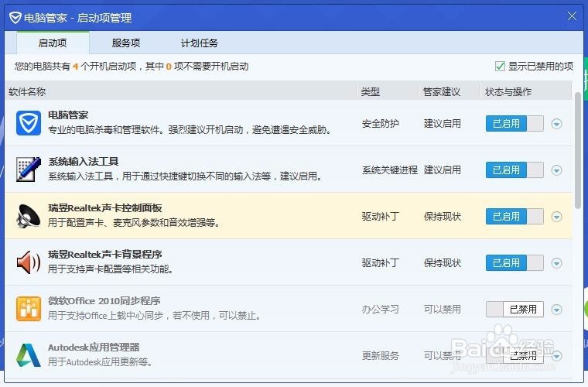Switch to the 启动项 tab
588x387 pixels.
pos(53,43)
